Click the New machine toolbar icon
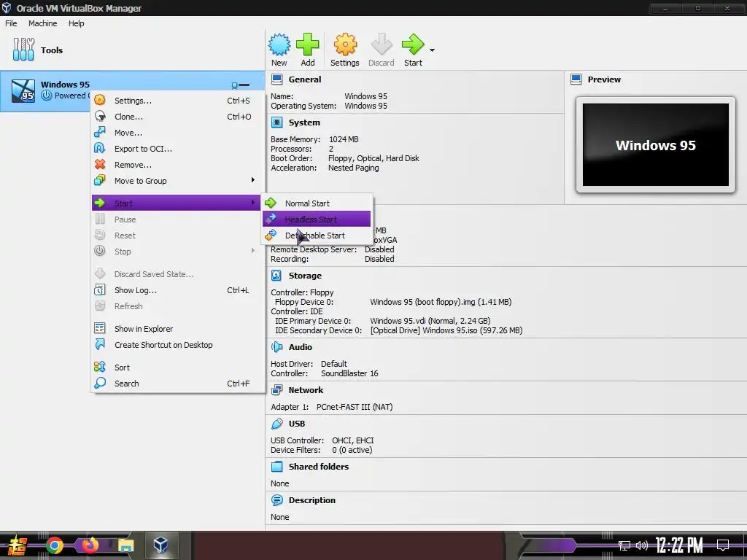747x560 pixels. (x=279, y=44)
